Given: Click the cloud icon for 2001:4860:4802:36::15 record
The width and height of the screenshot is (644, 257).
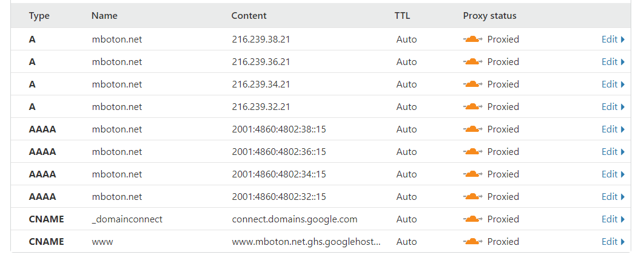Looking at the screenshot, I should click(473, 152).
